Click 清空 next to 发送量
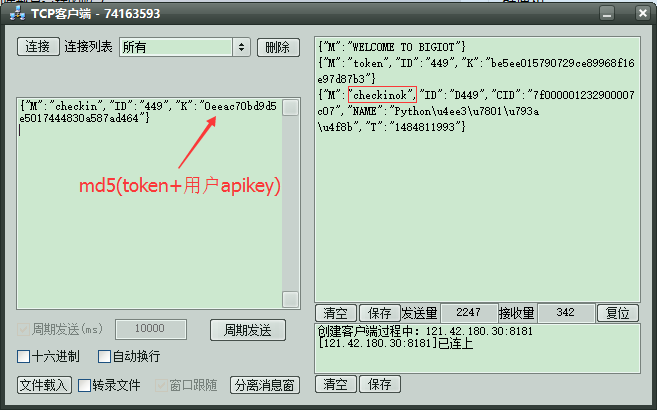The height and width of the screenshot is (410, 657). click(x=334, y=313)
